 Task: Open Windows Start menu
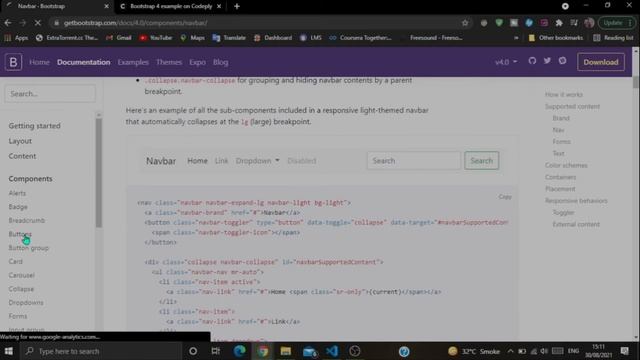[x=9, y=351]
